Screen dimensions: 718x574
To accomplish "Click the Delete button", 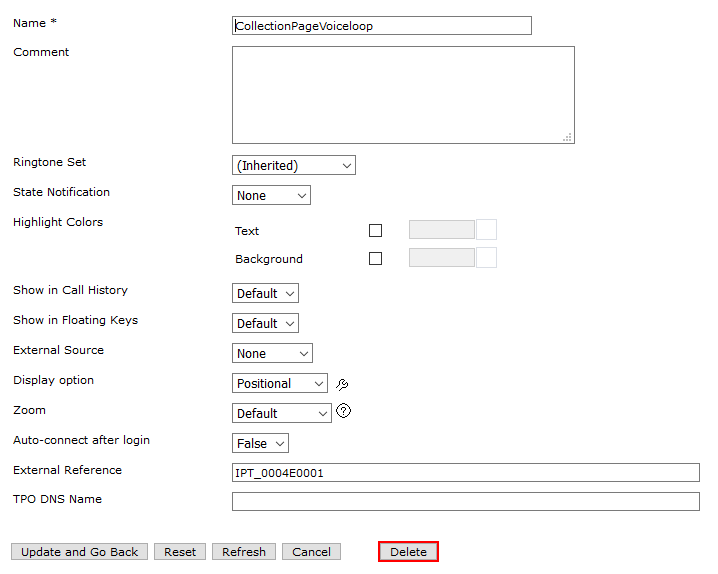I will (x=408, y=552).
